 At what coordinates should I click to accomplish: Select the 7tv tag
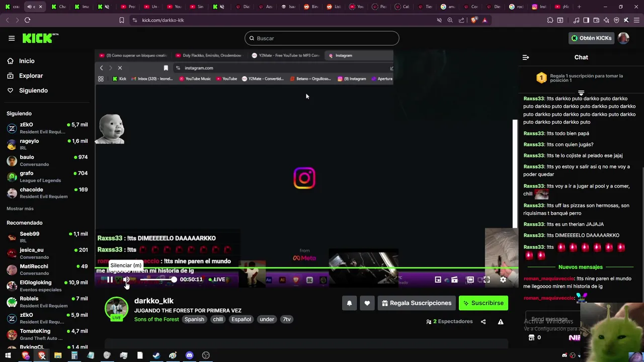[x=287, y=319]
